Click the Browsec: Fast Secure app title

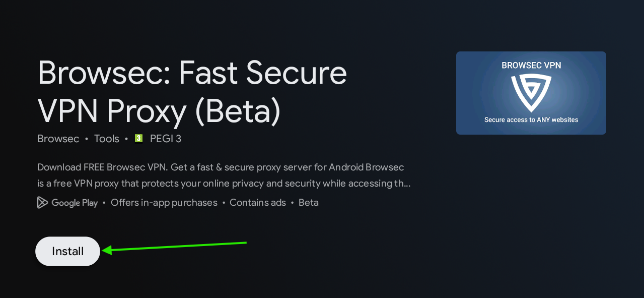[x=192, y=73]
